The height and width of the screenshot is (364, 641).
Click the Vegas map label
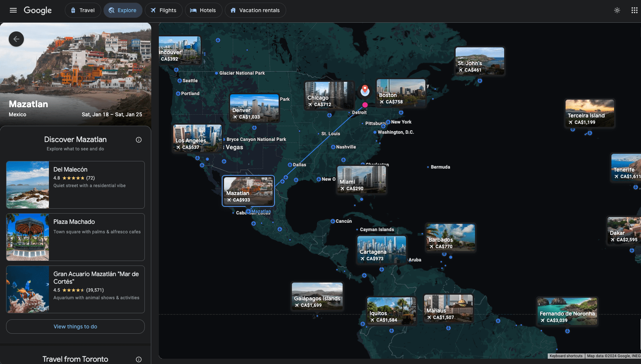[x=234, y=147]
